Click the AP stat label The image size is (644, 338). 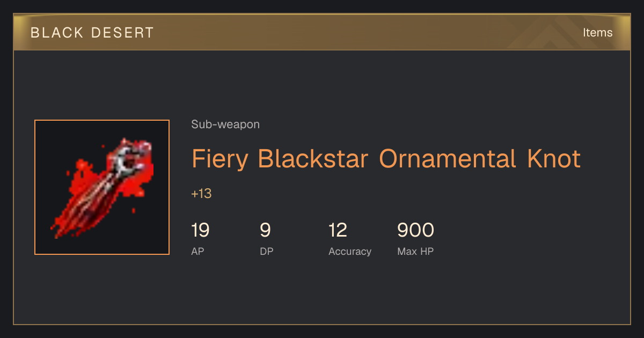pos(198,251)
